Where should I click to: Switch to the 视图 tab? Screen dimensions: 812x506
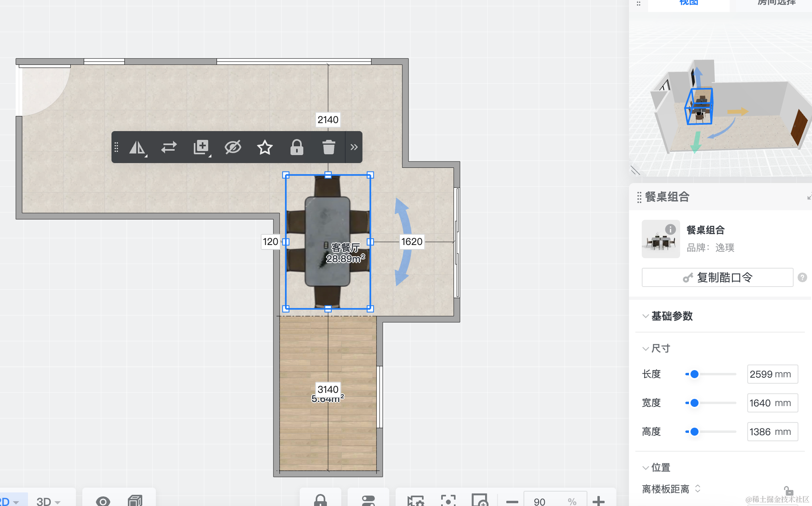[x=689, y=3]
